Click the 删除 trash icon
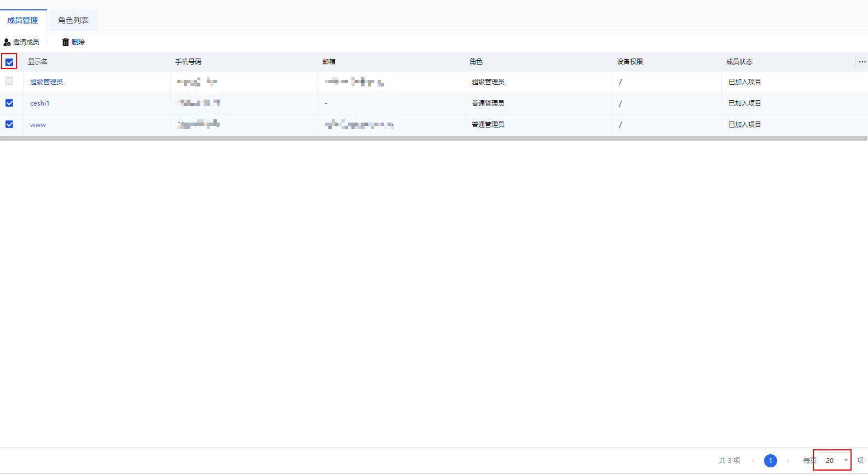Viewport: 868px width, 475px height. [66, 42]
